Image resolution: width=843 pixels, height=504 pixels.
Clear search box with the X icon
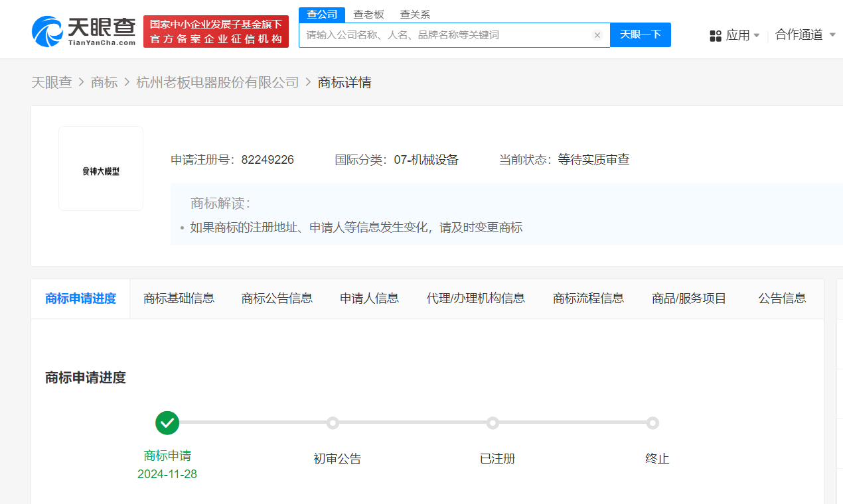(597, 35)
